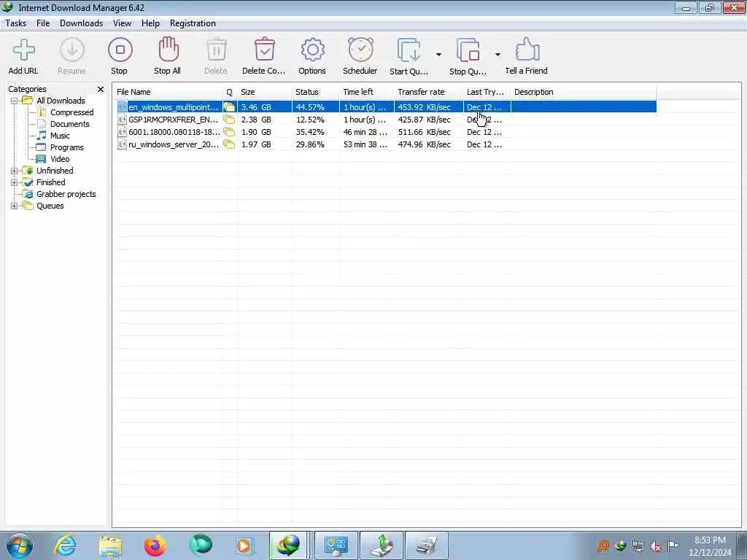Open the View menu

[122, 23]
